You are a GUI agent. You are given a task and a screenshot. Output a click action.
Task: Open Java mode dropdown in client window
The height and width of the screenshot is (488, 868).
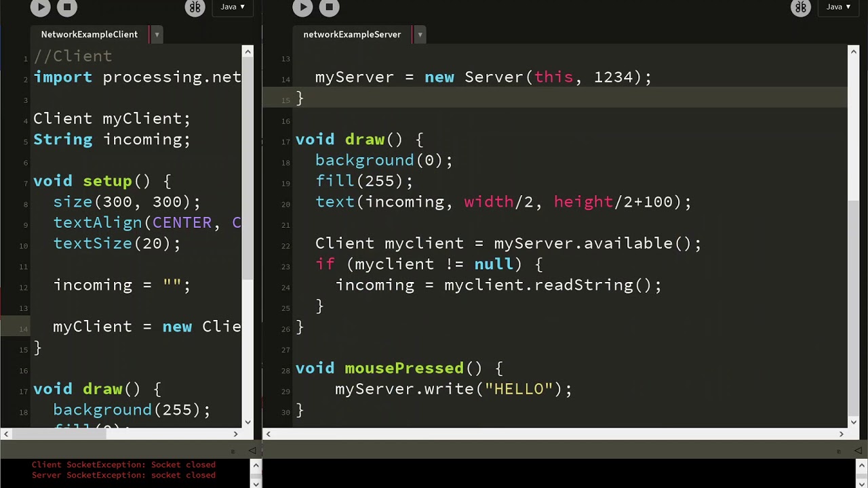tap(233, 7)
